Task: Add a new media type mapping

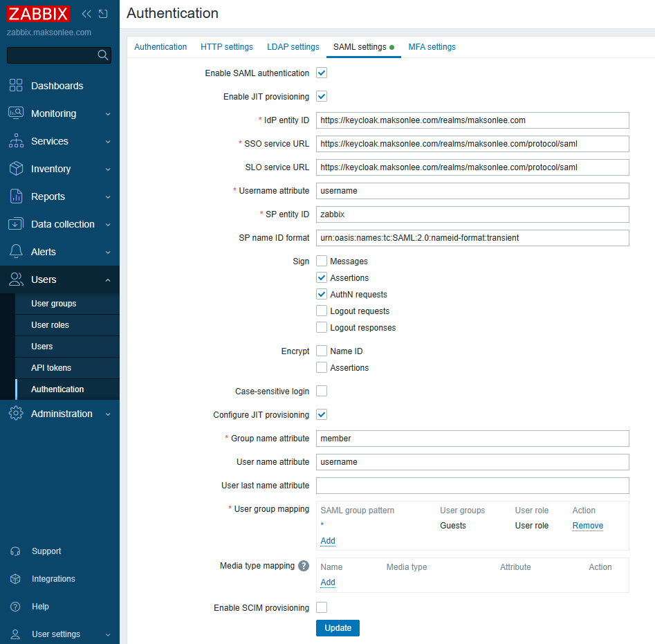Action: (x=328, y=582)
